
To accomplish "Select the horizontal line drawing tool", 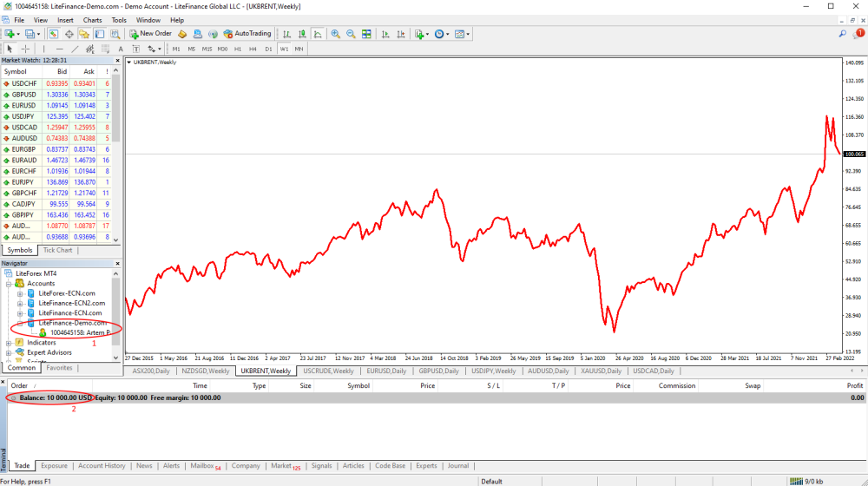I will [x=59, y=49].
